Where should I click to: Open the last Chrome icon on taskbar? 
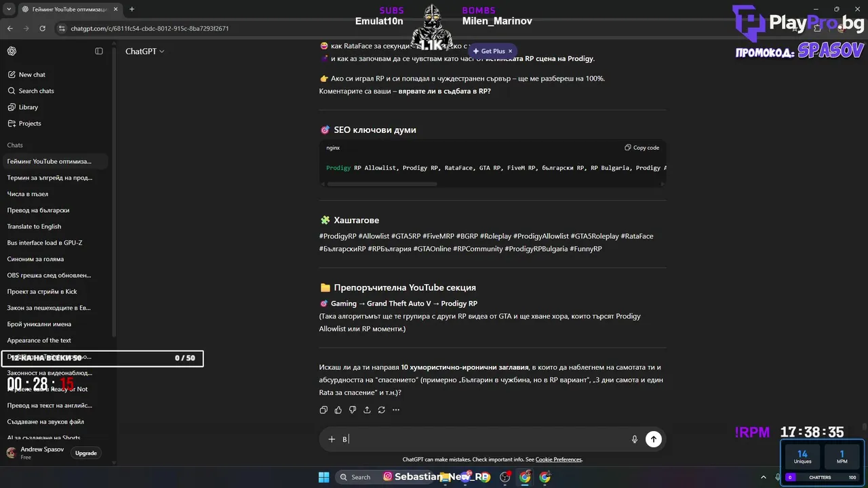pyautogui.click(x=545, y=476)
